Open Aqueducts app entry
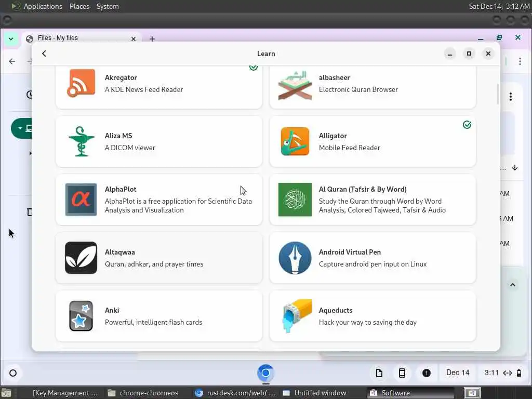This screenshot has width=532, height=399. [373, 316]
